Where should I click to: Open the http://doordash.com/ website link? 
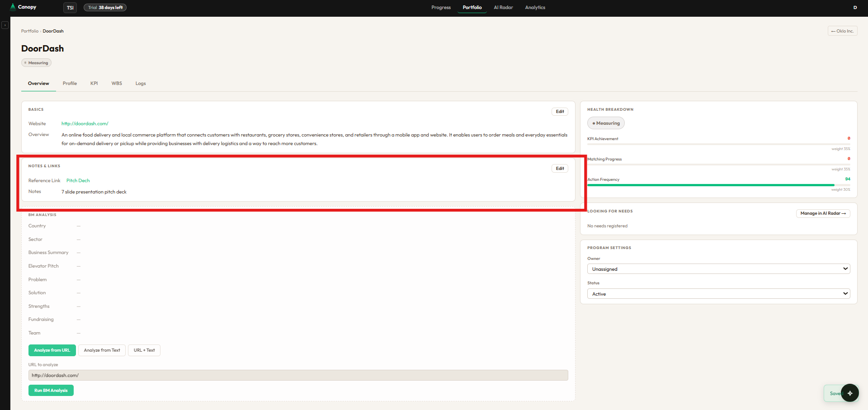[x=85, y=124]
